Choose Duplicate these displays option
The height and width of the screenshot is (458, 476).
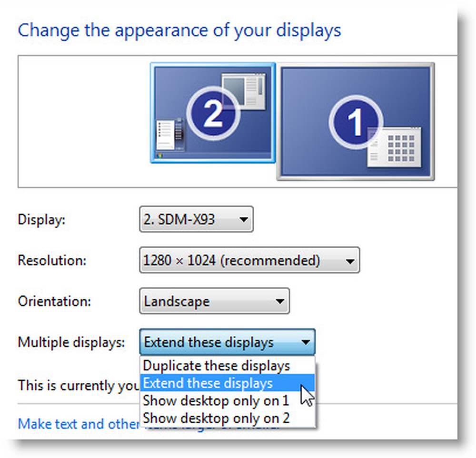217,366
